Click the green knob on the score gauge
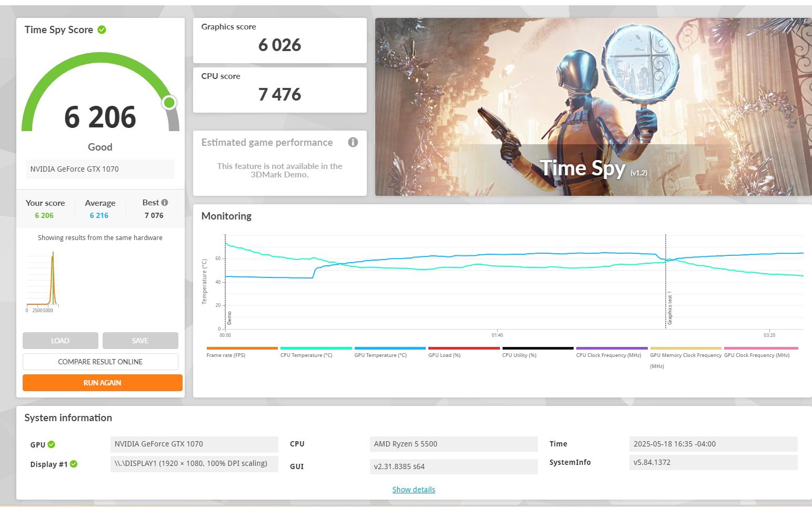812x507 pixels. pos(169,102)
